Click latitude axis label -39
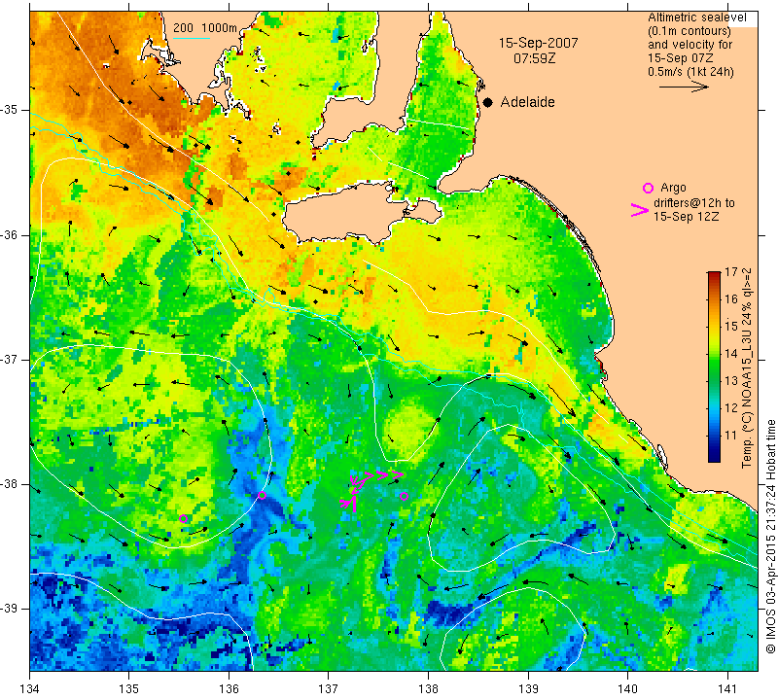The width and height of the screenshot is (778, 700). (10, 609)
